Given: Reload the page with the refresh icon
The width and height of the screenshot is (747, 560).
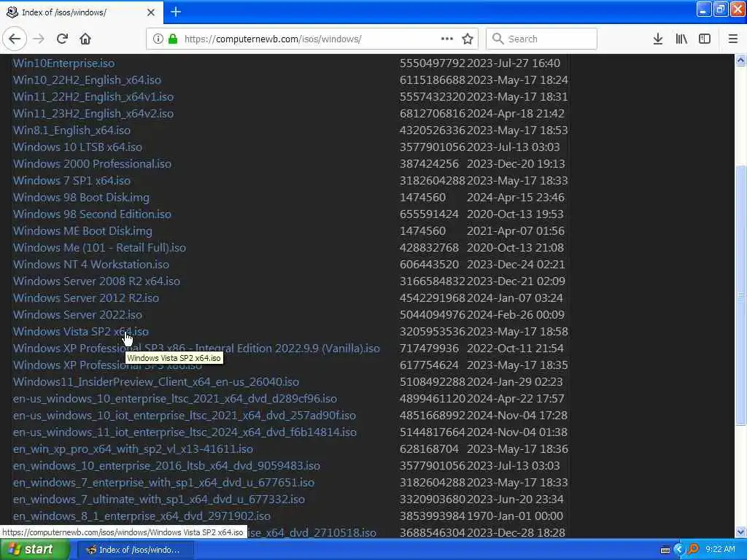Looking at the screenshot, I should pos(62,39).
